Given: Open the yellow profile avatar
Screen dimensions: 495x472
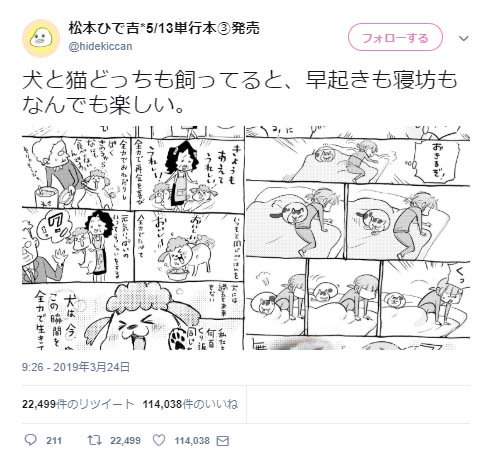Looking at the screenshot, I should point(41,38).
